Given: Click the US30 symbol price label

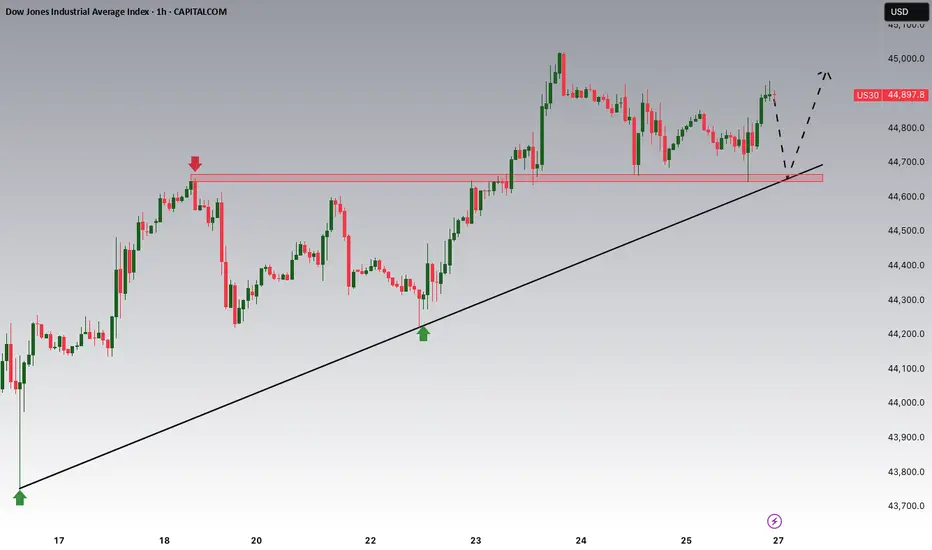Looking at the screenshot, I should point(867,95).
